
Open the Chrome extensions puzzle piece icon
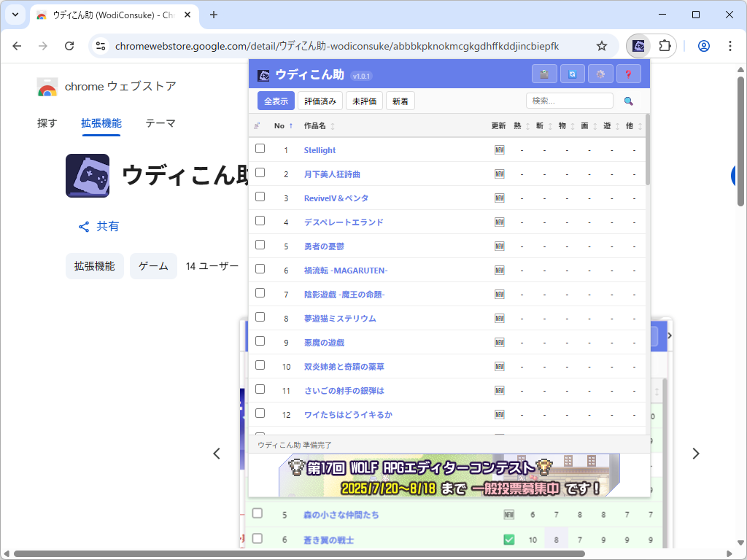[665, 45]
